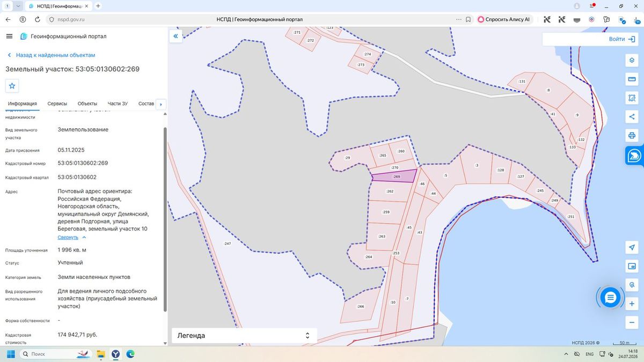Reload the browser page
This screenshot has width=644, height=362.
pyautogui.click(x=37, y=19)
